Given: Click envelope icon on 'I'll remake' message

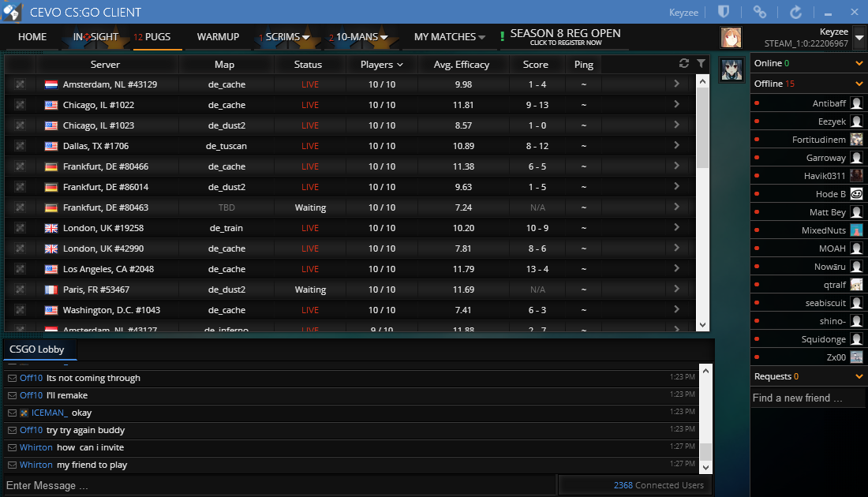Looking at the screenshot, I should (x=12, y=396).
